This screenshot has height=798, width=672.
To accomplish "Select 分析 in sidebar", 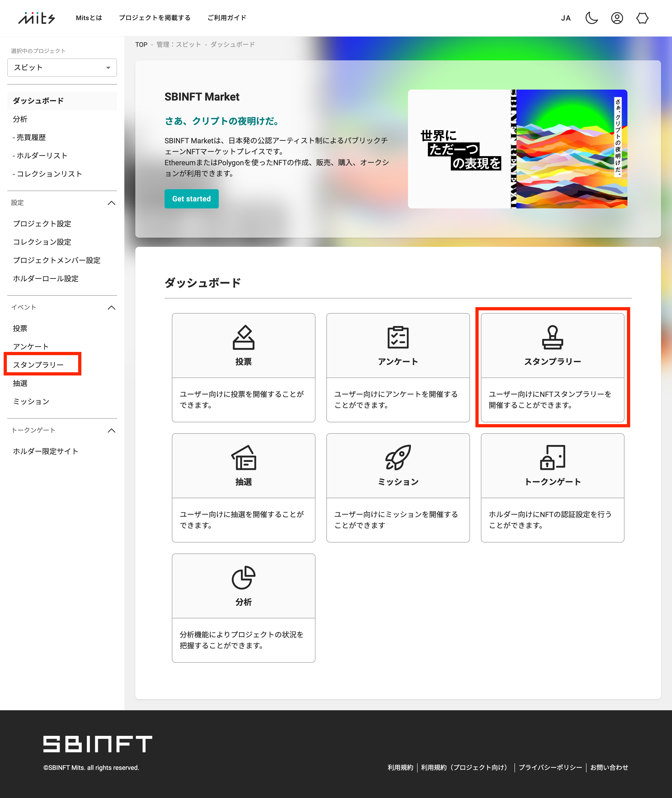I will pos(20,119).
